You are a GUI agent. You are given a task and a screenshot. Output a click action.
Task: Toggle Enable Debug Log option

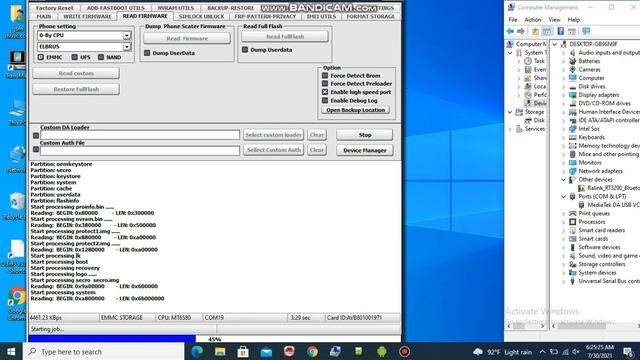(x=325, y=100)
